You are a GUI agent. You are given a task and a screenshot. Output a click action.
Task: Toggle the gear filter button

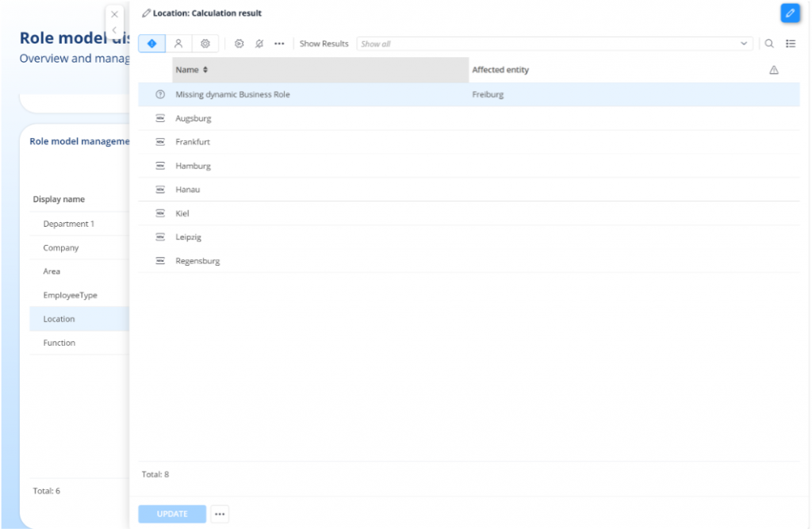(x=205, y=44)
